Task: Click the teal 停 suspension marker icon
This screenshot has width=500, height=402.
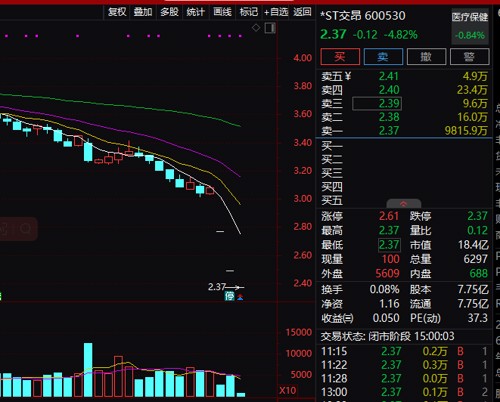Action: click(229, 296)
